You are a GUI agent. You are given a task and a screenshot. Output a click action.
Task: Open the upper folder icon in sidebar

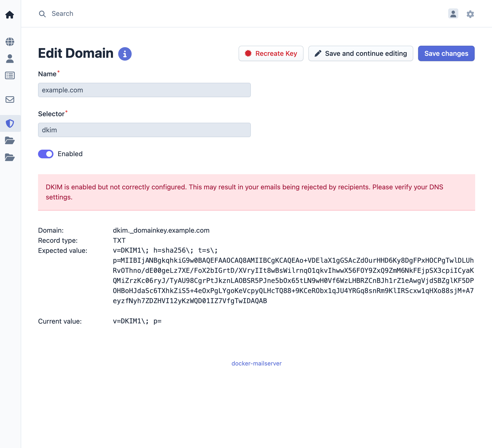10,141
